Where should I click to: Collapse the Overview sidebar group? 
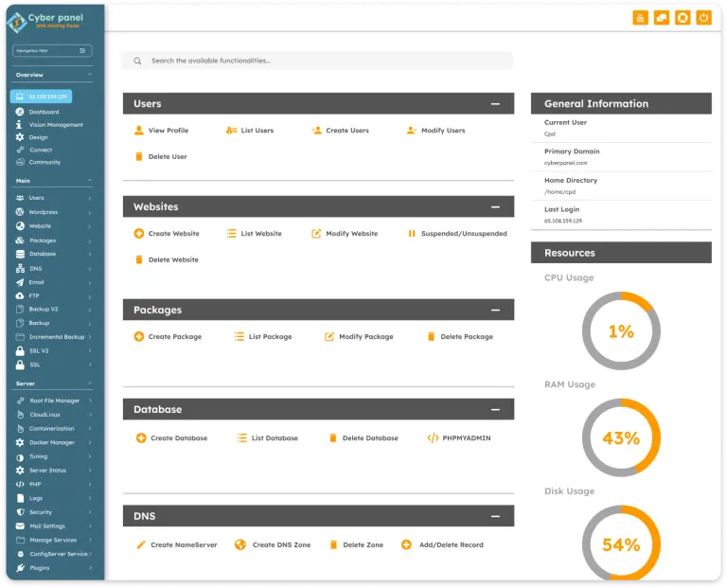[90, 75]
